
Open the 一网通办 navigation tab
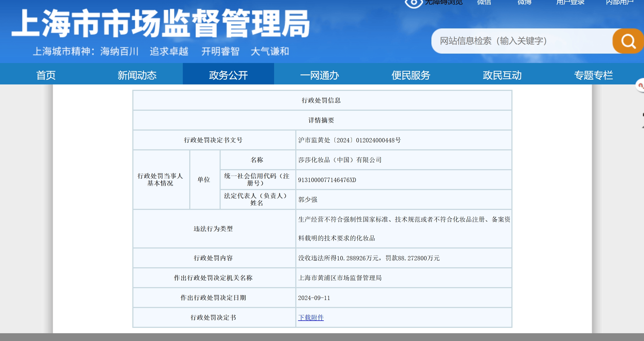click(x=319, y=75)
